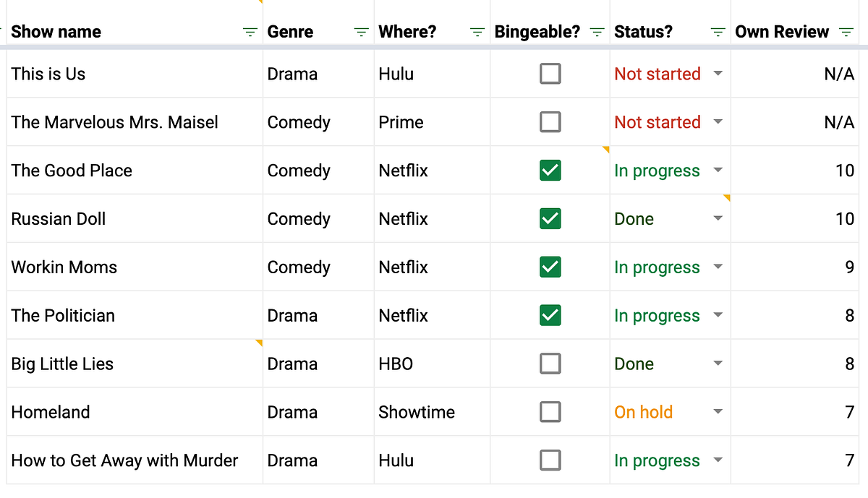The height and width of the screenshot is (498, 868).
Task: Click the Genre column filter icon
Action: pos(361,32)
